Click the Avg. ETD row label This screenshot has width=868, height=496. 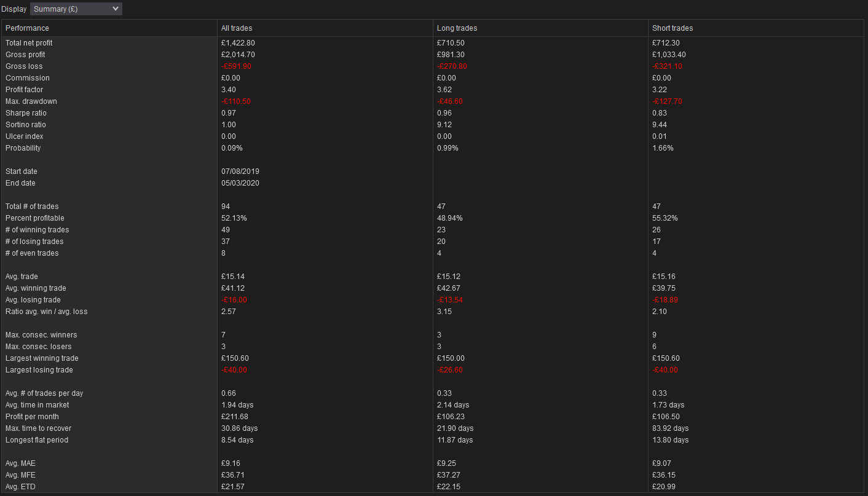(21, 487)
